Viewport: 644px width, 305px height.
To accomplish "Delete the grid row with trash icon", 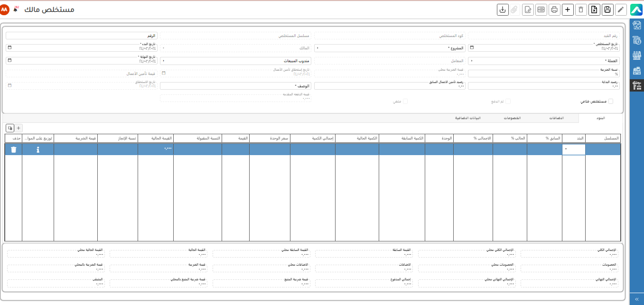I will coord(14,149).
